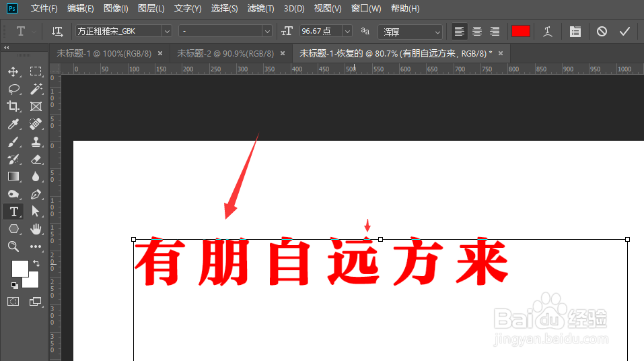Click the background color swatch
Screen dimensions: 644x361
pos(33,282)
